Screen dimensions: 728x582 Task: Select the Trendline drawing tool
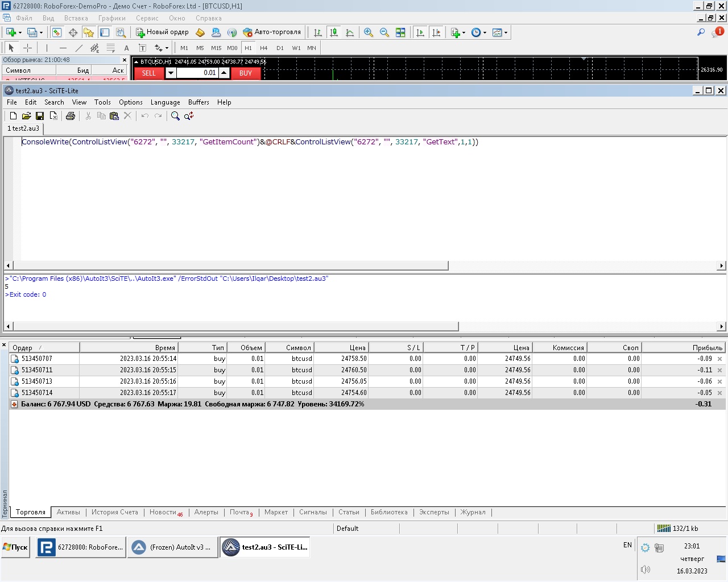[78, 48]
